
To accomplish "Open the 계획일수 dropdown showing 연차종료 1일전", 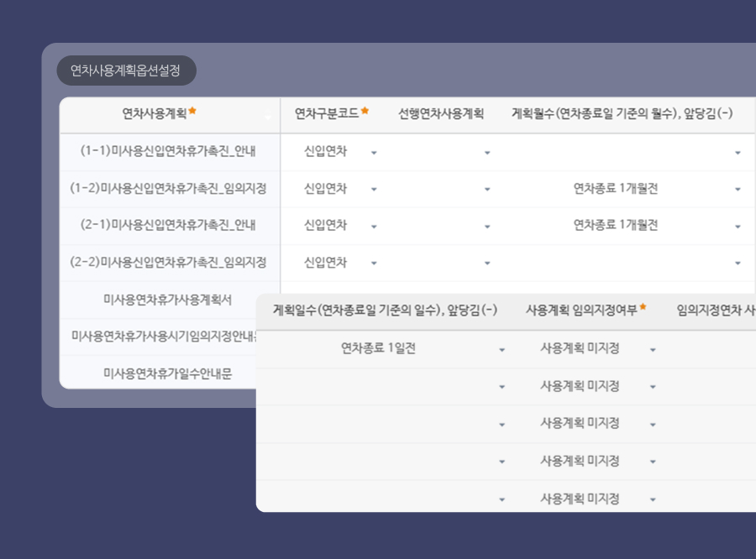I will [501, 347].
